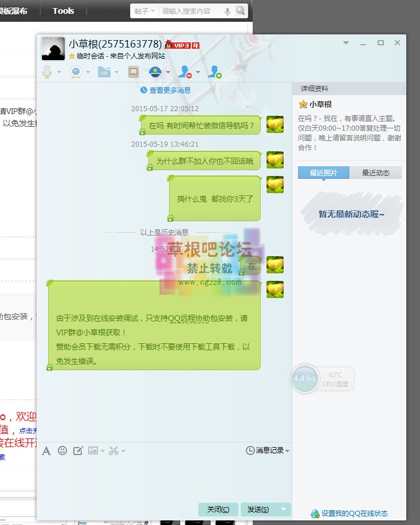420x525 pixels.
Task: Take screenshot with scissors icon
Action: tap(113, 450)
